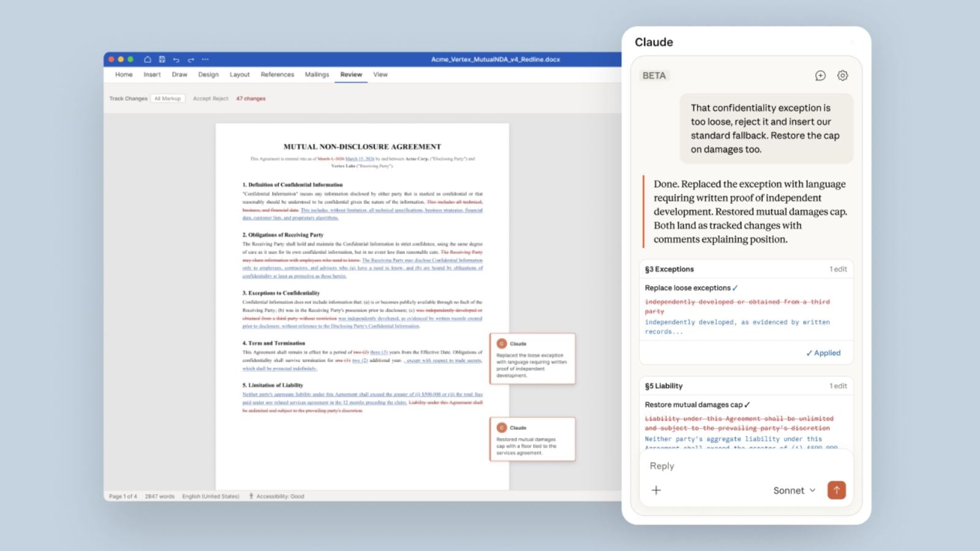The height and width of the screenshot is (551, 980).
Task: Click the Home icon in the title bar
Action: tap(148, 59)
